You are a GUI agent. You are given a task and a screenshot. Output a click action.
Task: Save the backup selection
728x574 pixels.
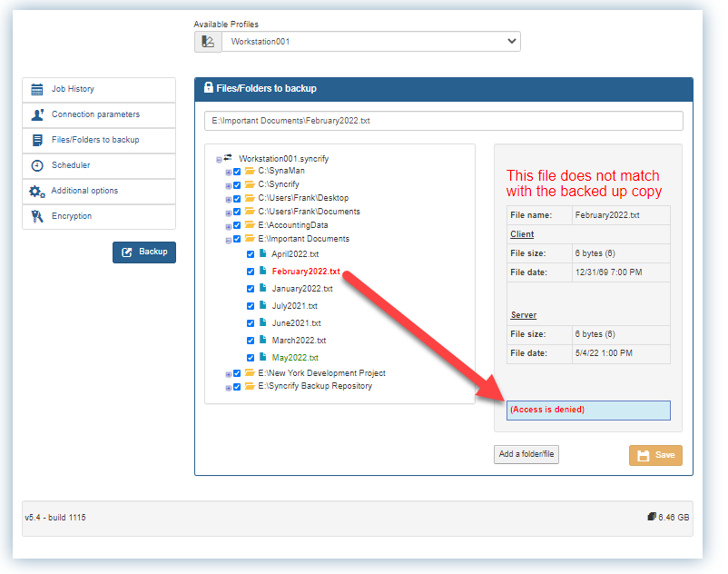pyautogui.click(x=655, y=456)
